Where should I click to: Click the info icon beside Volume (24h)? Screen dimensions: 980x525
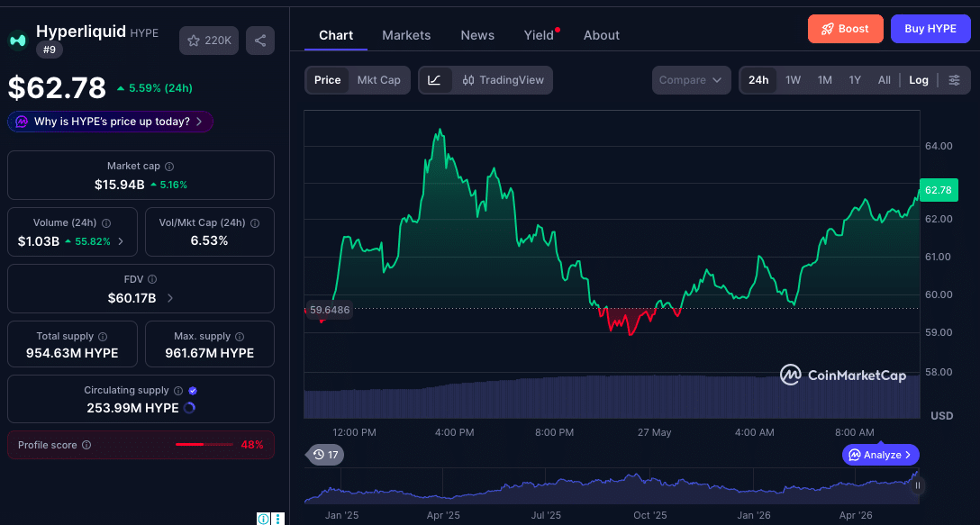(x=106, y=223)
